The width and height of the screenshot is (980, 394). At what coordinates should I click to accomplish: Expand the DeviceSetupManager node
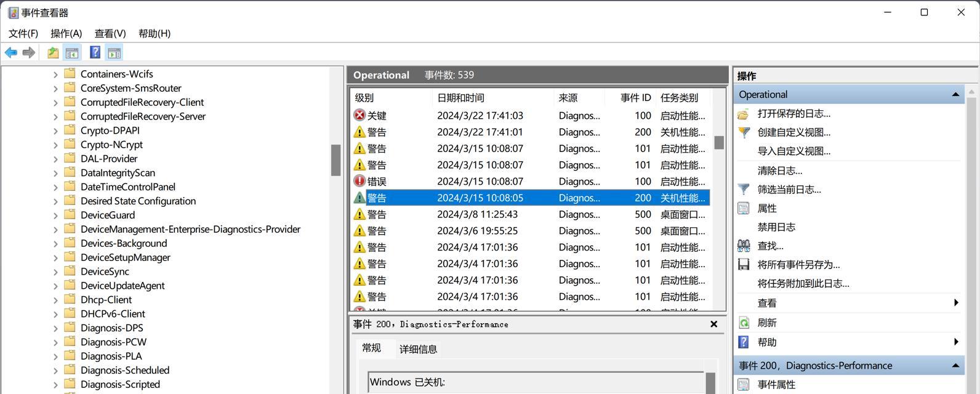55,258
